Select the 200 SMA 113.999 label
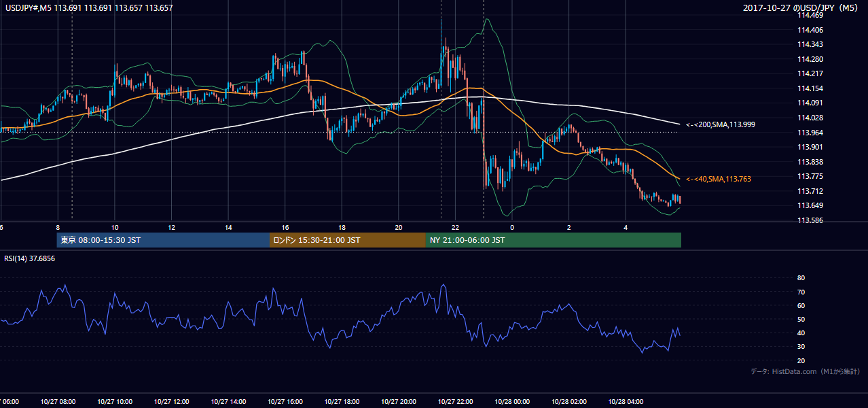This screenshot has width=868, height=408. click(721, 124)
